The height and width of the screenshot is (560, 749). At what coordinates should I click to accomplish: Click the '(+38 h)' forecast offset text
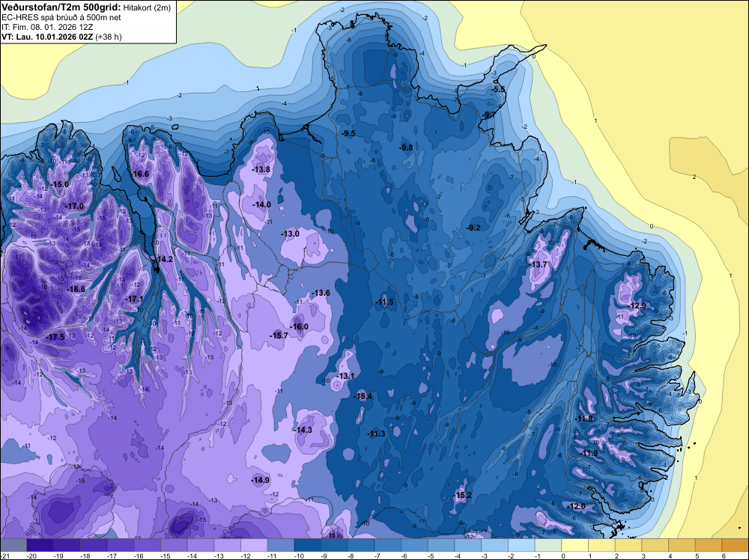point(109,37)
